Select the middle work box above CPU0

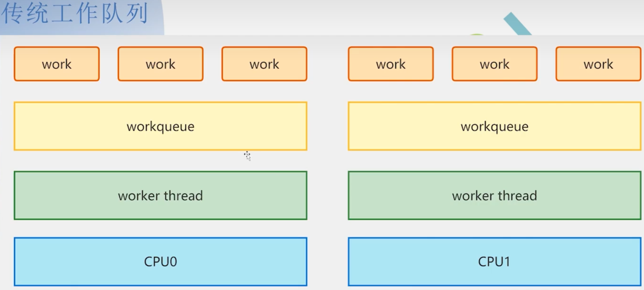pyautogui.click(x=160, y=64)
